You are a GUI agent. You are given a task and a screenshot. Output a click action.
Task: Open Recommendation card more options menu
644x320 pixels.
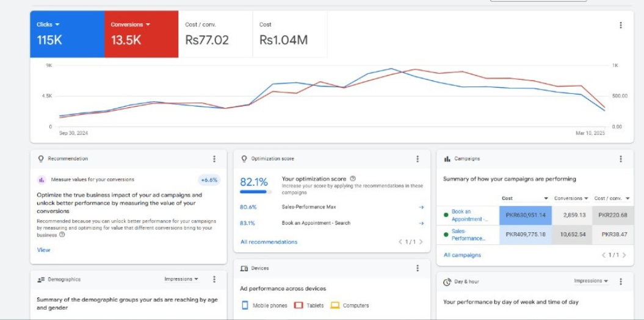coord(214,159)
